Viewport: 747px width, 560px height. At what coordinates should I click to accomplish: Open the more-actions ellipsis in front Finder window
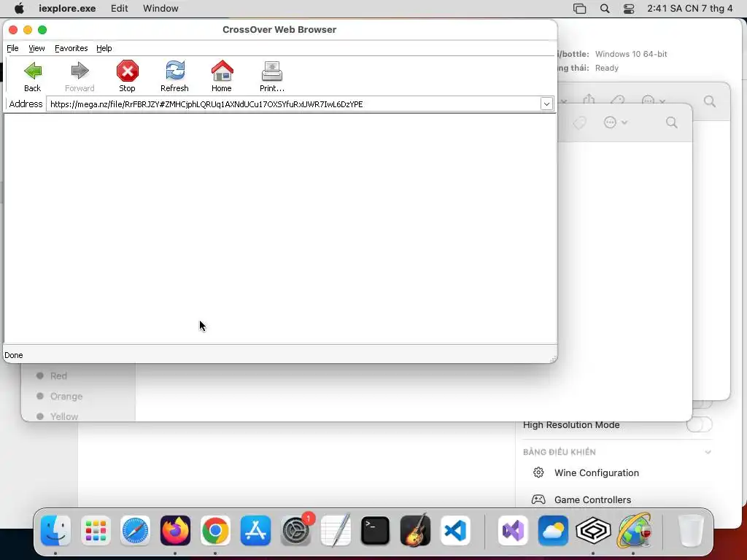point(615,122)
